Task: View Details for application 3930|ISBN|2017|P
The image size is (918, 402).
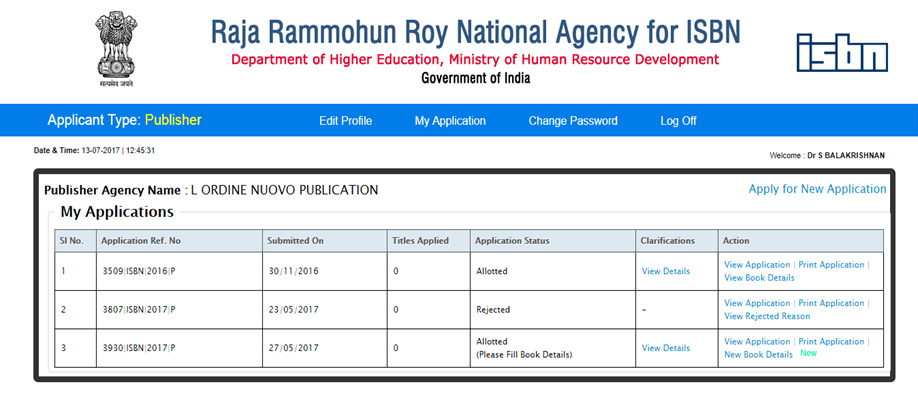Action: pos(665,348)
